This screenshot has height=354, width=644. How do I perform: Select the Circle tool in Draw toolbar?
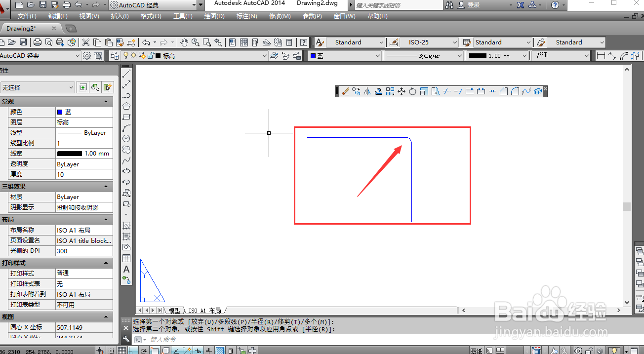[x=126, y=138]
